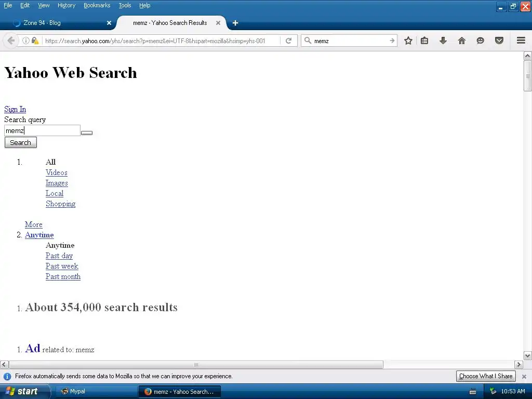Screen dimensions: 532x399
Task: Open the Videos results link
Action: [56, 172]
